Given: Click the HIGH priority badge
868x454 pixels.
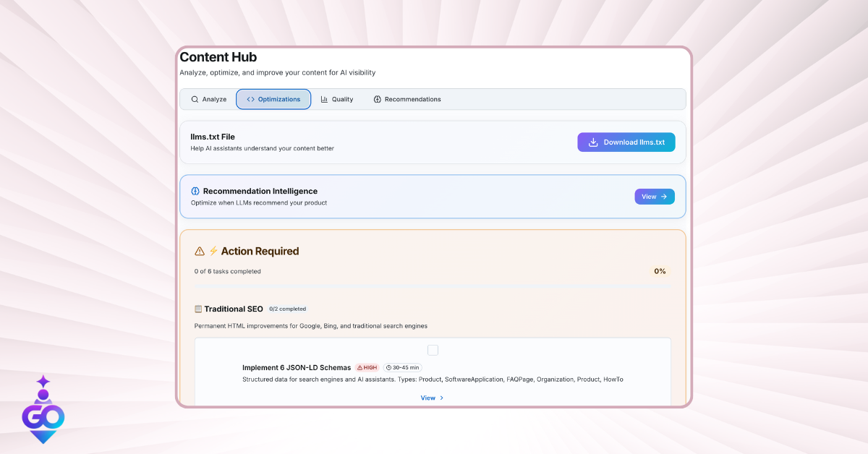Looking at the screenshot, I should 367,367.
